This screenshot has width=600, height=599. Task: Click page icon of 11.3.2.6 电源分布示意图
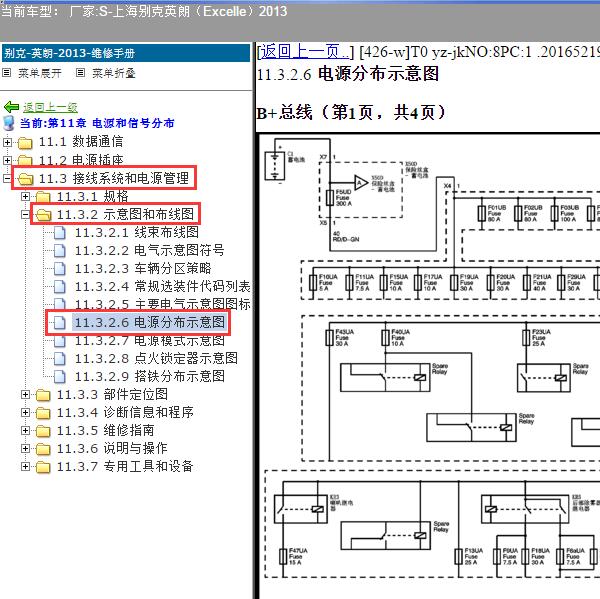tap(60, 323)
